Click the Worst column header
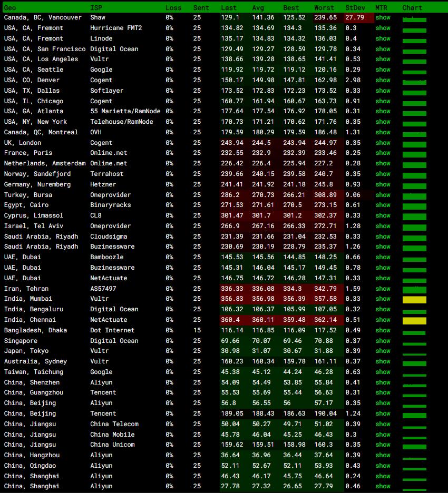Screen dimensions: 448x493 tap(324, 8)
